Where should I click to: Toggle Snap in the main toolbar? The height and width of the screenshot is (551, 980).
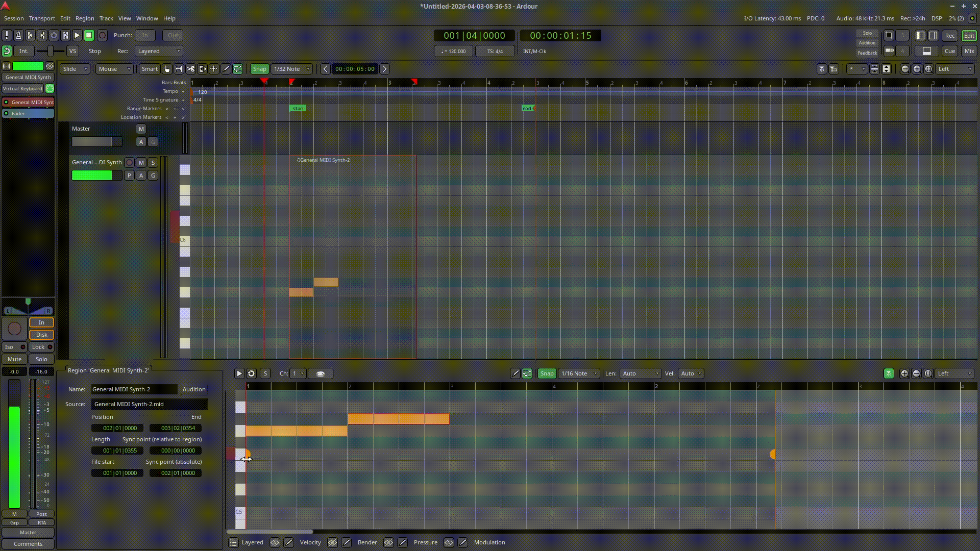pos(259,69)
